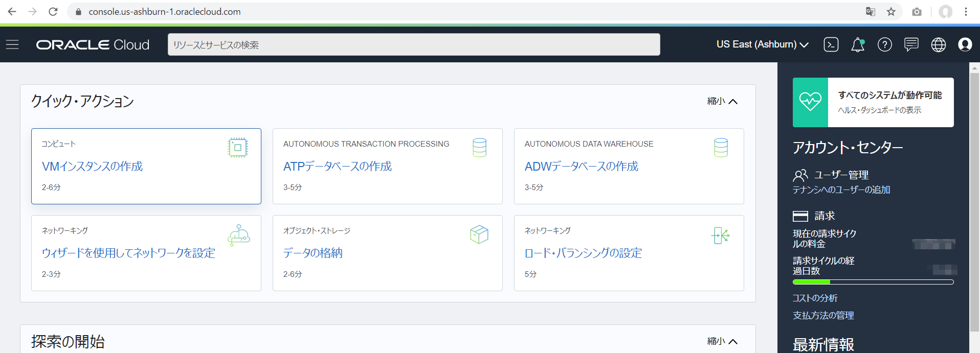Screen dimensions: 980x353
Task: Click the help question mark icon
Action: pyautogui.click(x=884, y=44)
